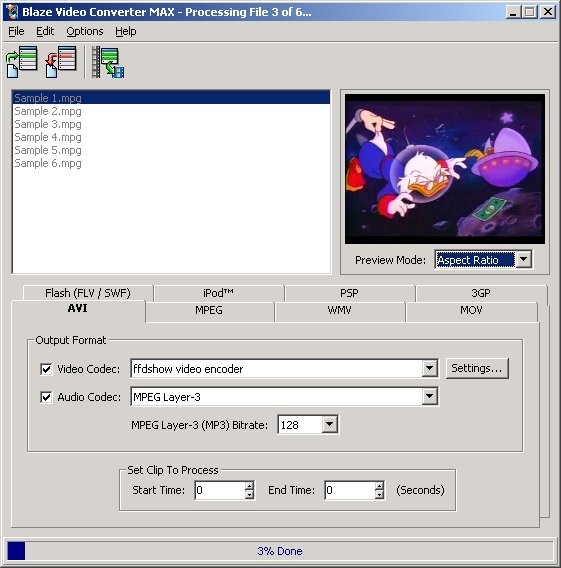This screenshot has height=568, width=561.
Task: Open the Video Codec dropdown list
Action: click(430, 369)
